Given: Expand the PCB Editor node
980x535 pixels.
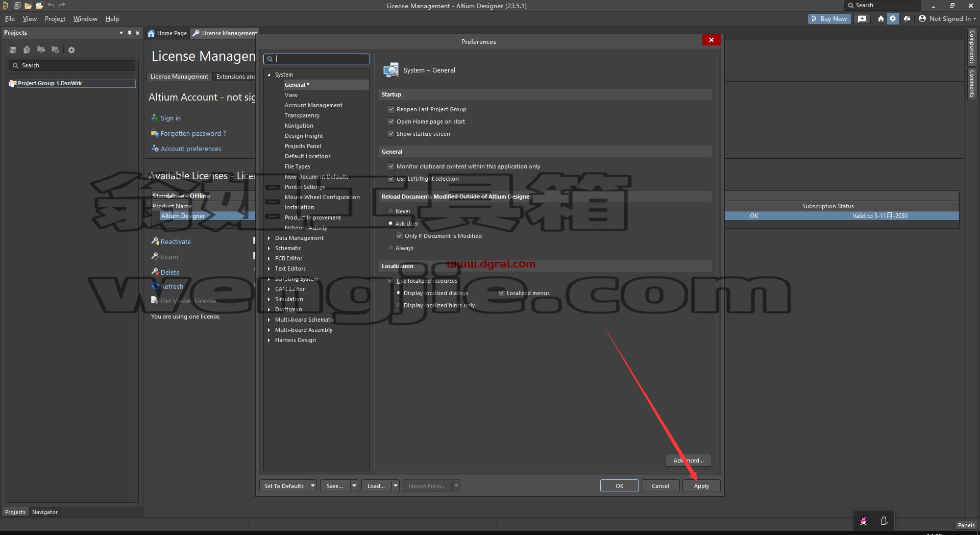Looking at the screenshot, I should [x=269, y=258].
